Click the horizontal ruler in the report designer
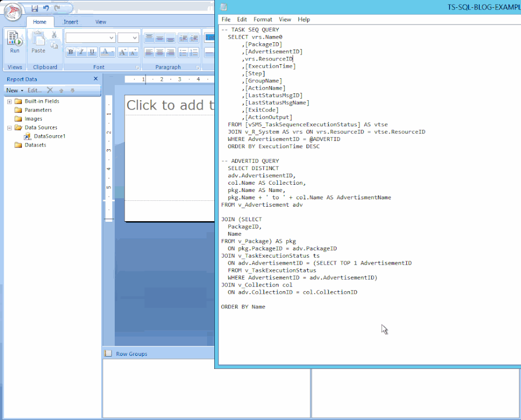 169,79
